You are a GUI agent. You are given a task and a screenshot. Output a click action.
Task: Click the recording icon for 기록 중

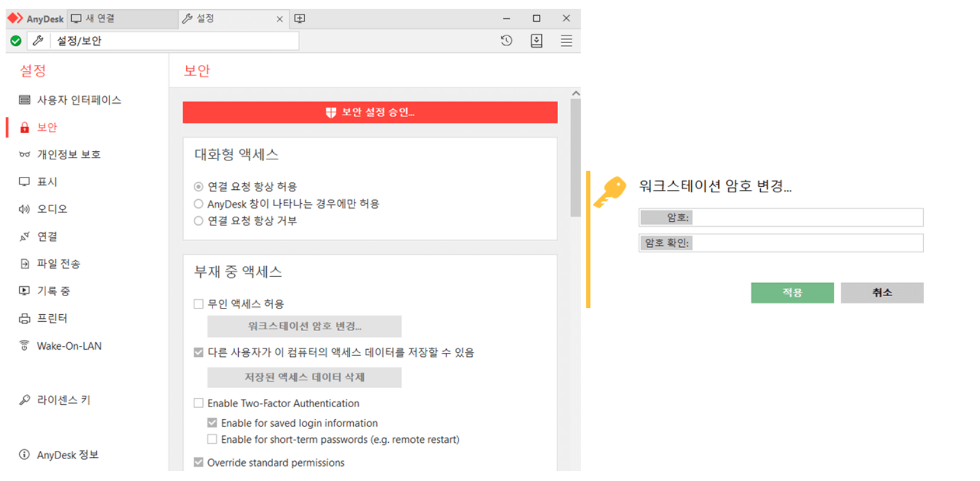(x=24, y=290)
